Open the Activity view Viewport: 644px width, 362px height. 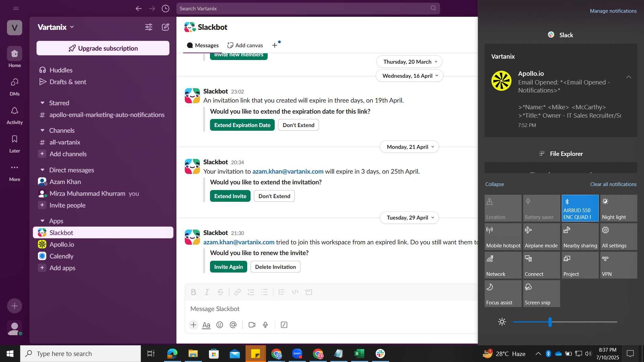pyautogui.click(x=14, y=115)
